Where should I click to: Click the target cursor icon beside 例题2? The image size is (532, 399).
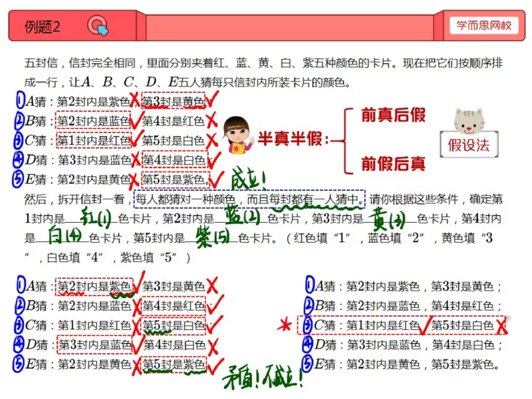(x=98, y=26)
